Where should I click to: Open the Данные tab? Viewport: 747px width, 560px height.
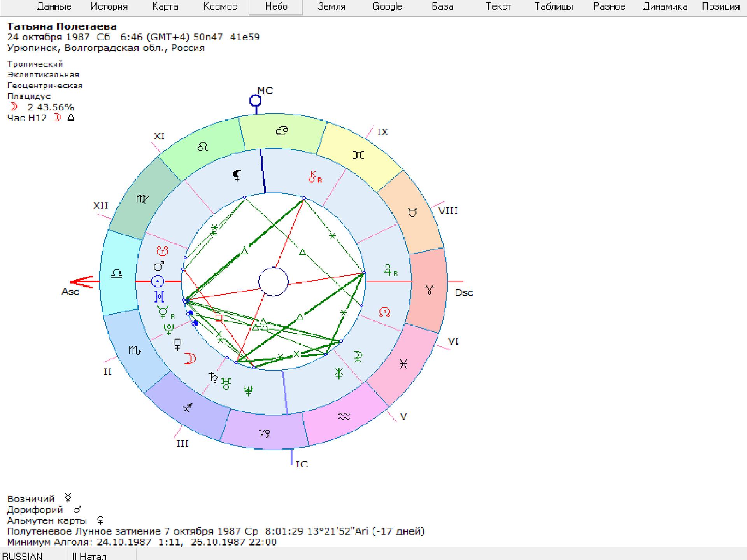pyautogui.click(x=54, y=7)
